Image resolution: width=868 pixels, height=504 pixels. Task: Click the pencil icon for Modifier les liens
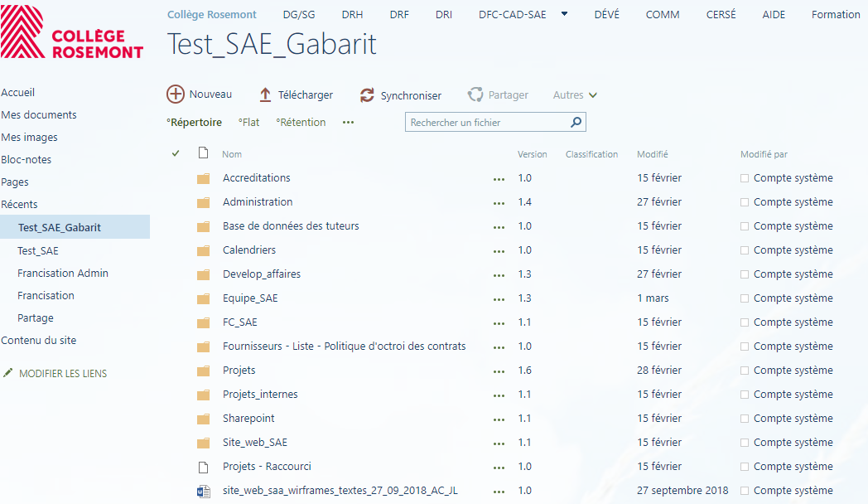click(x=8, y=374)
